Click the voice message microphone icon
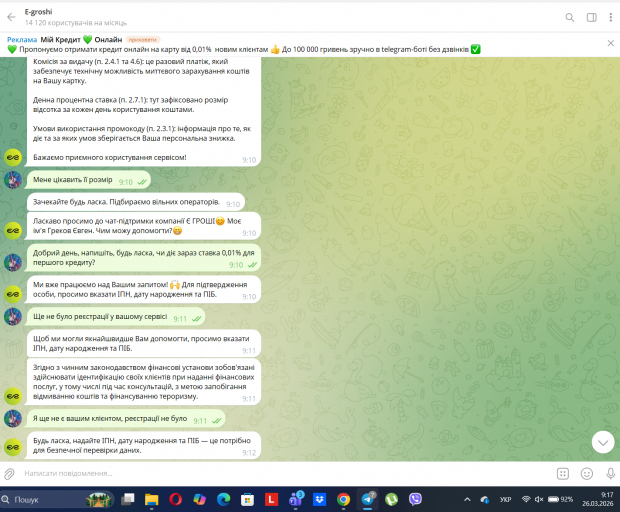This screenshot has width=620, height=512. pyautogui.click(x=610, y=473)
